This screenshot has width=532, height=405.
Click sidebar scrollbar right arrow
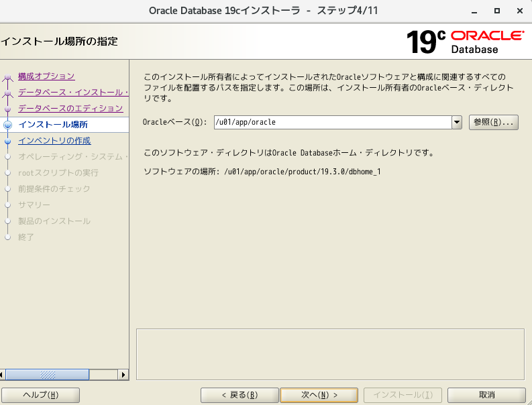pos(123,375)
